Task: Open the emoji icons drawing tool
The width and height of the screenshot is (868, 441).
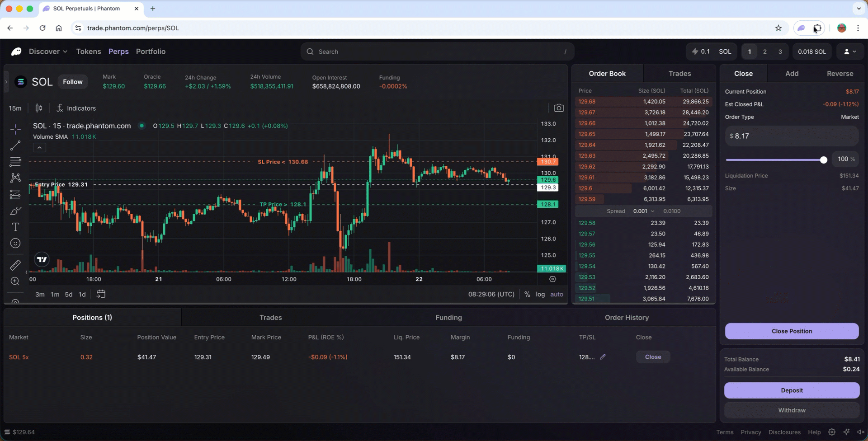Action: point(15,244)
